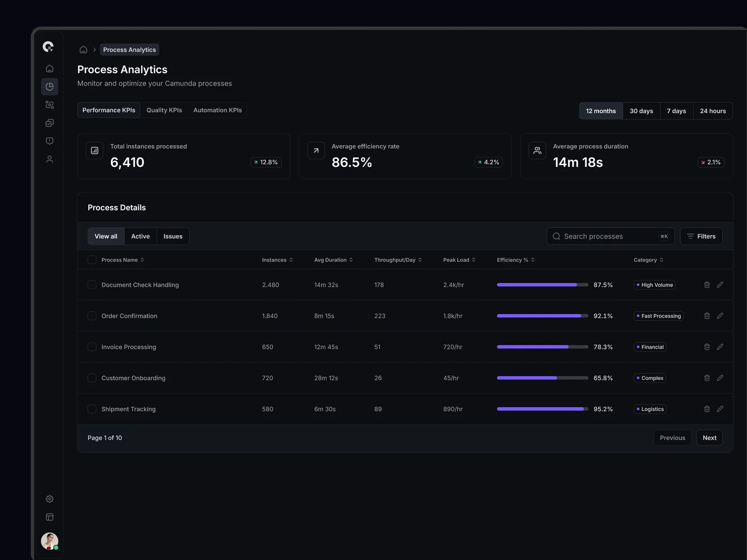747x560 pixels.
Task: Click the breadcrumb home icon
Action: point(84,49)
